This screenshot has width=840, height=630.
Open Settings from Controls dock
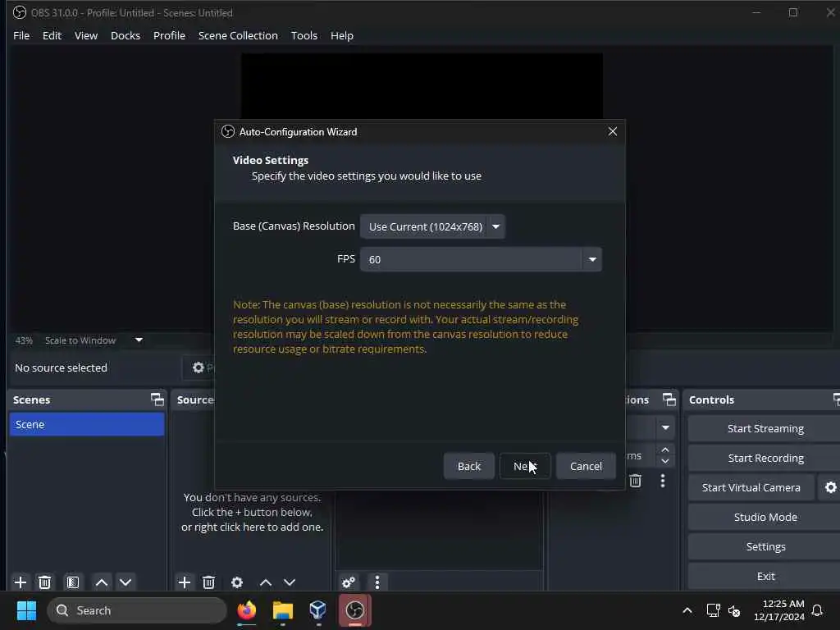point(765,546)
